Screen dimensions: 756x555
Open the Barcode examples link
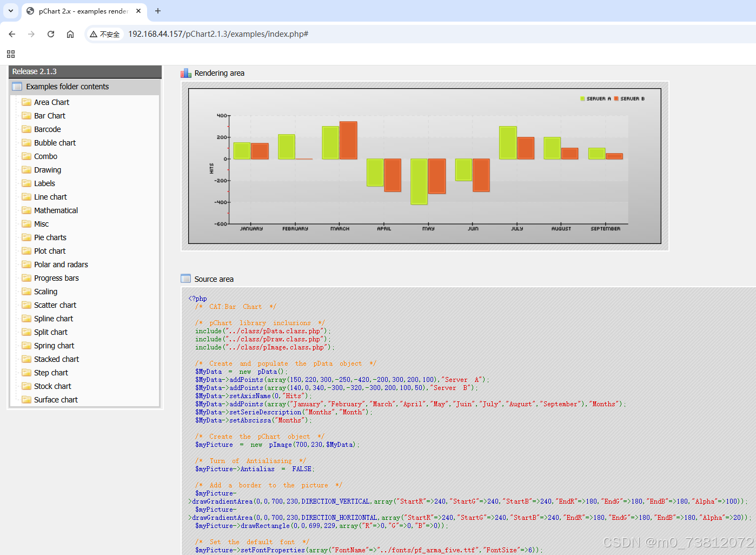pyautogui.click(x=48, y=129)
